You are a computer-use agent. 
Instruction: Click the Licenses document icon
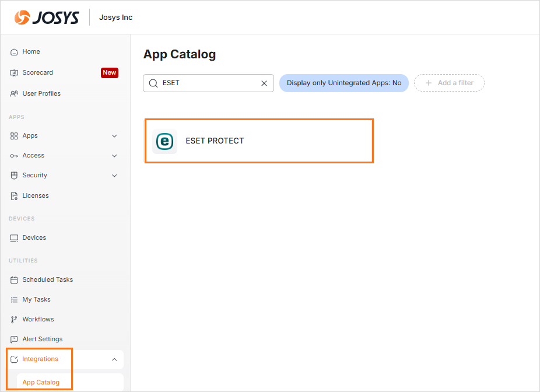pos(15,196)
